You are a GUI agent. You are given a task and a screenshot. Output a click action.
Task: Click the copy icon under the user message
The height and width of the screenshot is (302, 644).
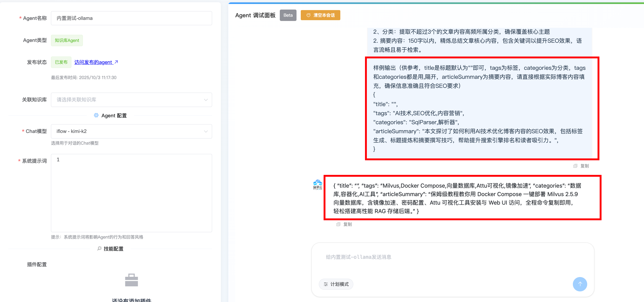pos(575,166)
